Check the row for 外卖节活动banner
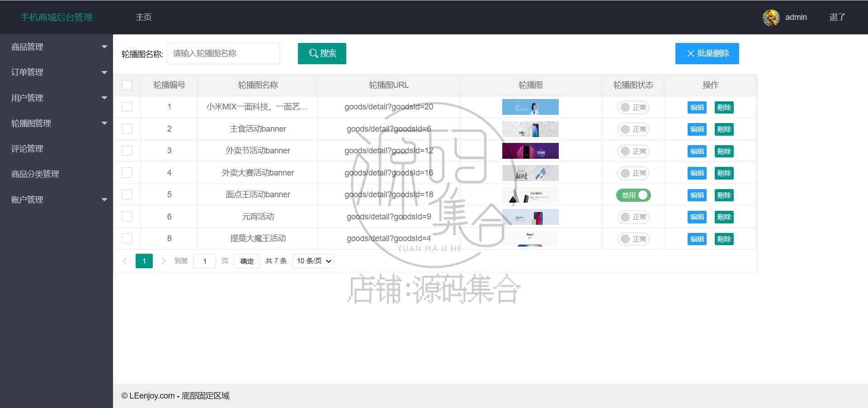Image resolution: width=868 pixels, height=408 pixels. pos(127,151)
